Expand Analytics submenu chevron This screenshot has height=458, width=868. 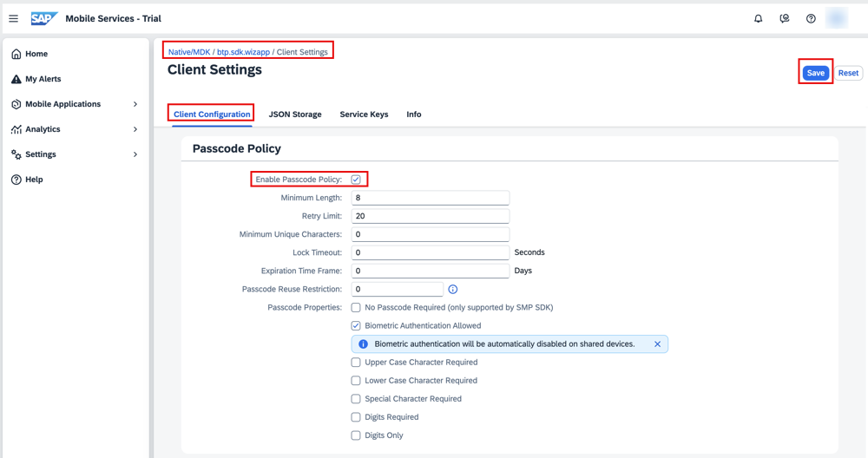(135, 129)
